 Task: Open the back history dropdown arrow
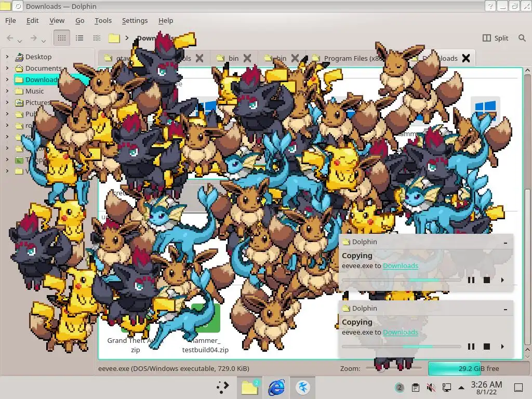[x=20, y=41]
